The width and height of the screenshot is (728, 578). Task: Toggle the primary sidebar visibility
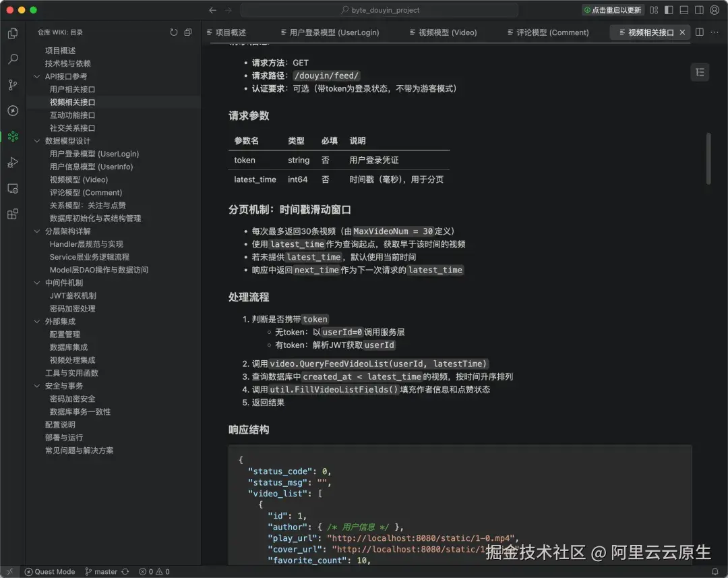click(669, 10)
